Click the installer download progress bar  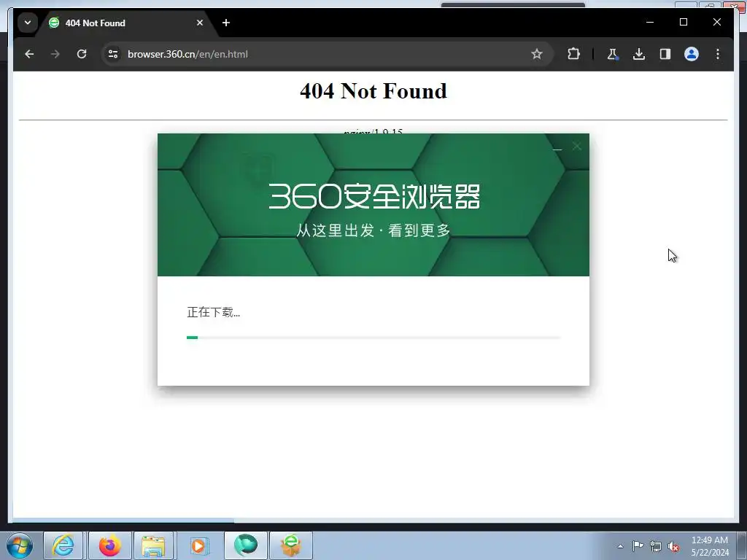[x=373, y=338]
